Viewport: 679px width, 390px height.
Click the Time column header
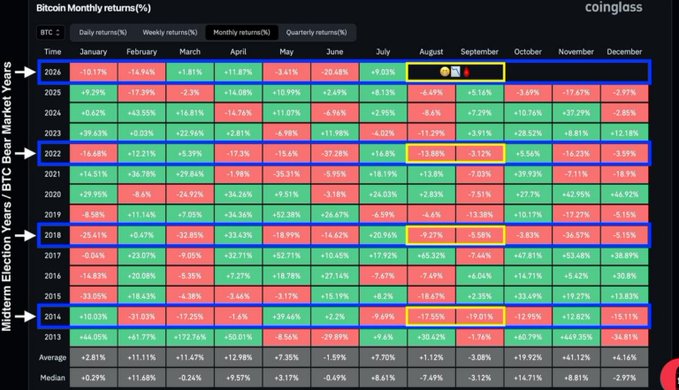(x=52, y=52)
